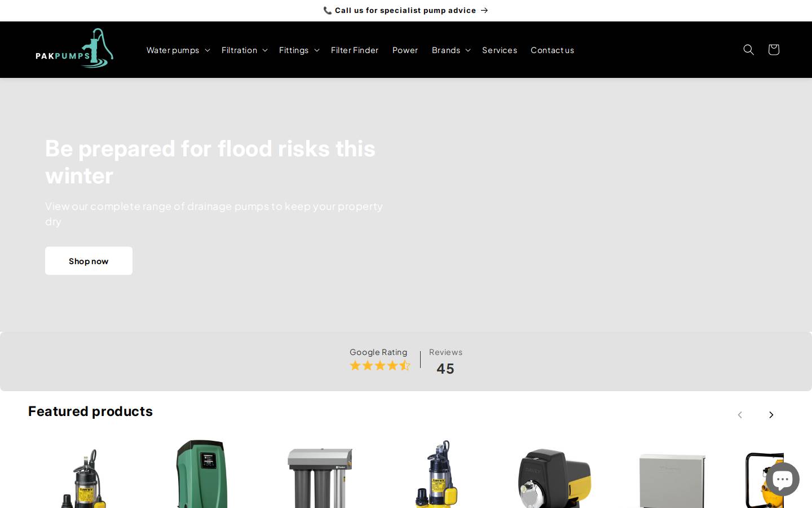Screen dimensions: 812x508
Task: Open the Shopify chat bubble
Action: point(782,479)
